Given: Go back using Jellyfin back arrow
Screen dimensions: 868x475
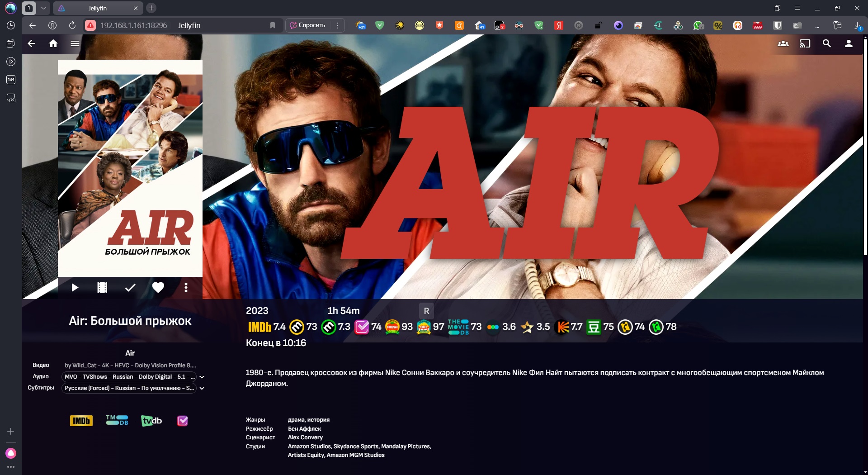Looking at the screenshot, I should 31,43.
